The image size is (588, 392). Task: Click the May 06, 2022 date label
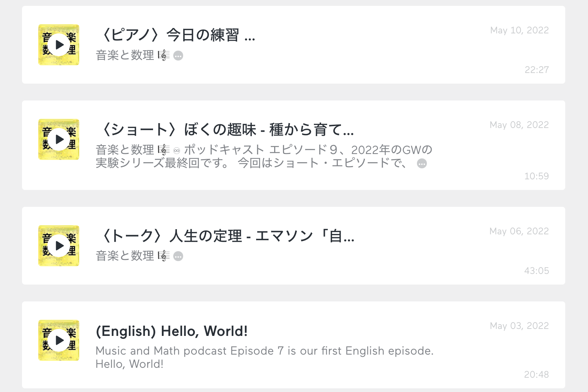[519, 231]
